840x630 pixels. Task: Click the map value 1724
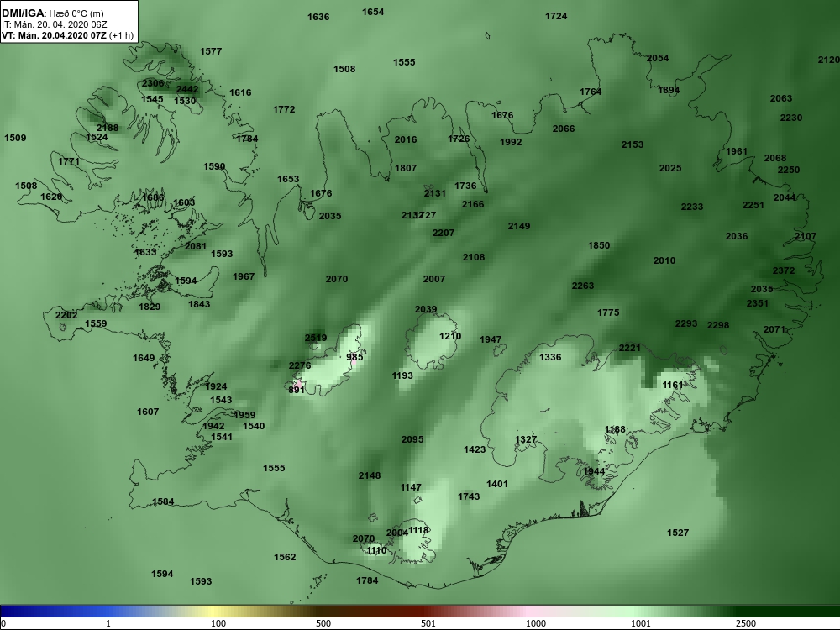(556, 16)
